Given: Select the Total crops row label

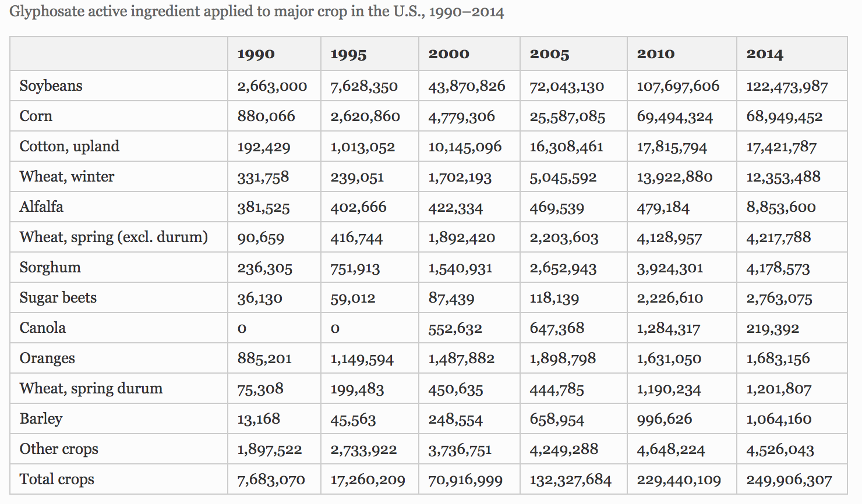Looking at the screenshot, I should pos(57,480).
